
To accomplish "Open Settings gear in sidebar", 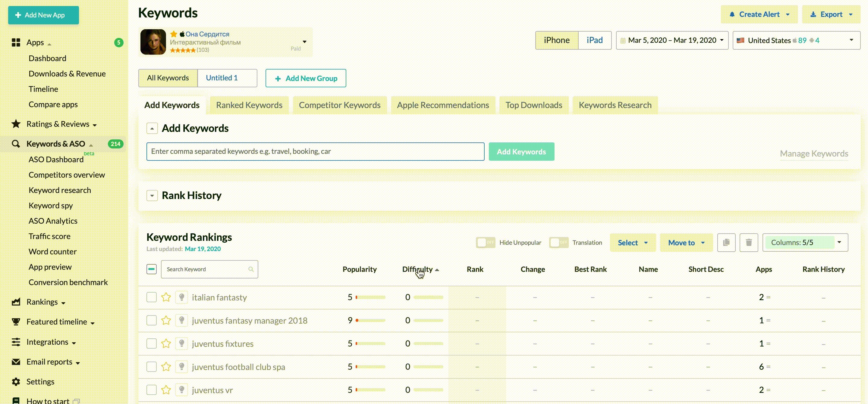I will coord(16,381).
